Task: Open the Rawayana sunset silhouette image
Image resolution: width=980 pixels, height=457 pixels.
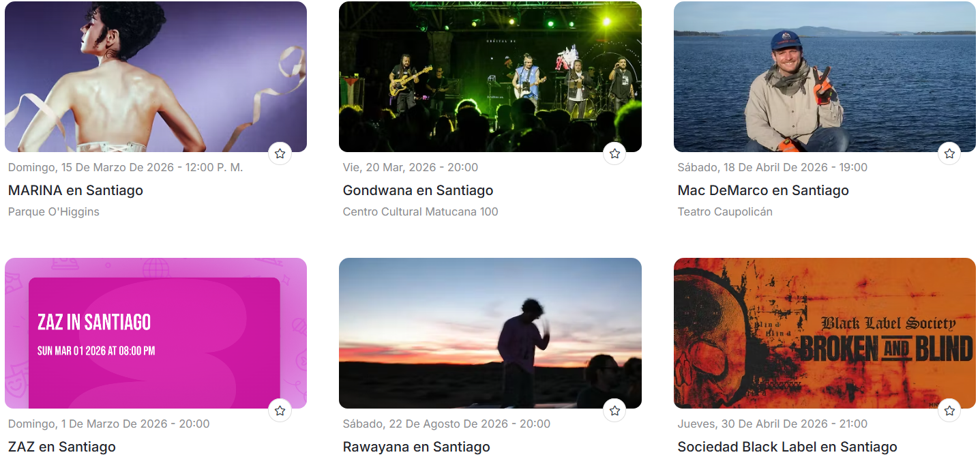Action: click(490, 333)
